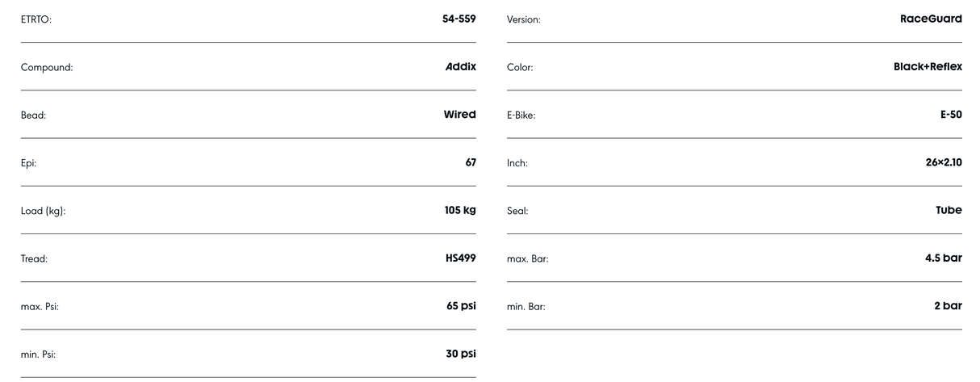
Task: Click the ETRTO value 54-559
Action: tap(459, 19)
